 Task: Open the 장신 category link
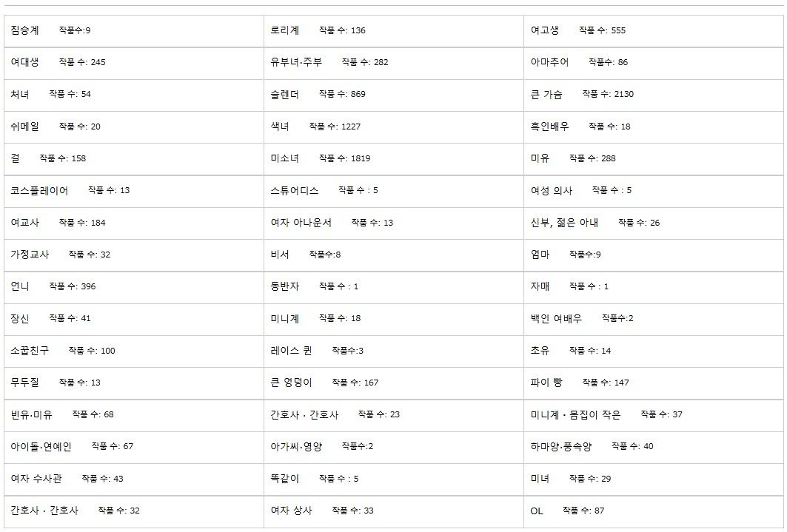pyautogui.click(x=20, y=318)
